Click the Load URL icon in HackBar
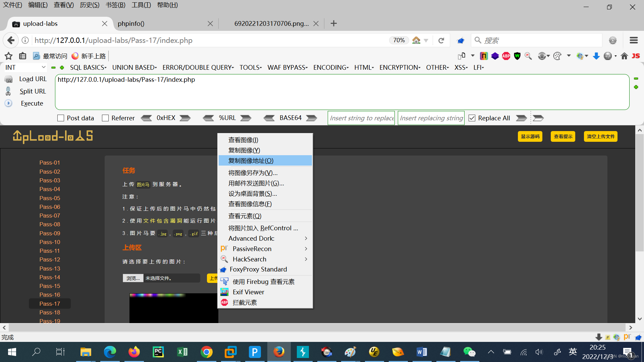Image resolution: width=644 pixels, height=362 pixels. click(8, 79)
